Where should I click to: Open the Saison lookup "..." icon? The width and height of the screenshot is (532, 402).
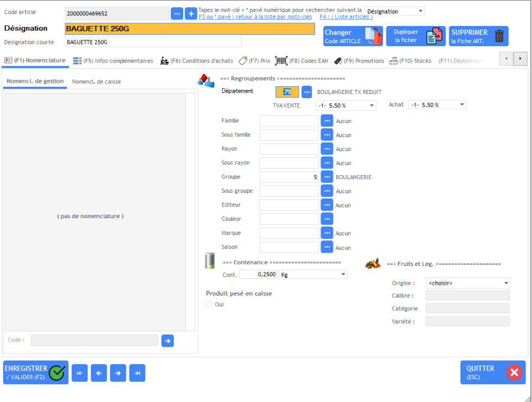tap(326, 247)
